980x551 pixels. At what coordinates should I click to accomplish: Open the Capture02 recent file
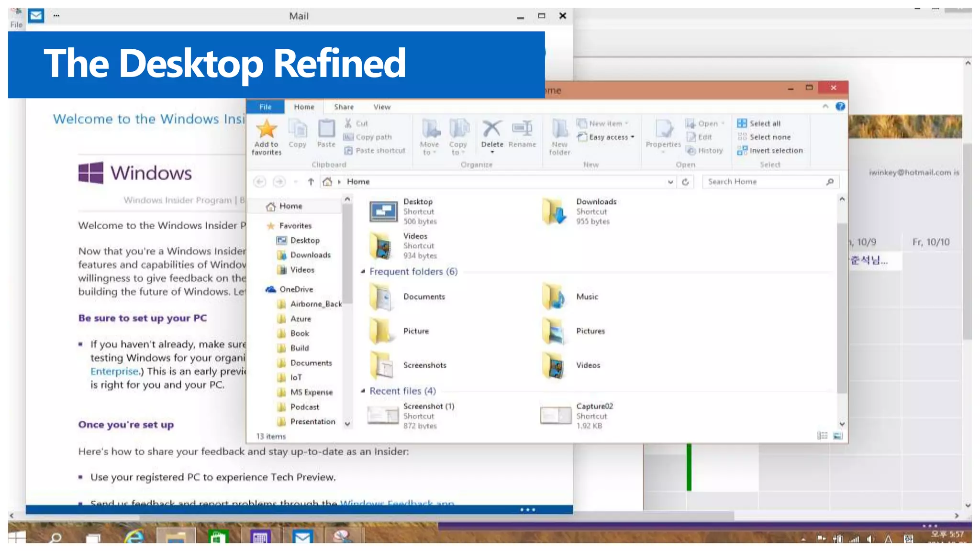(577, 416)
